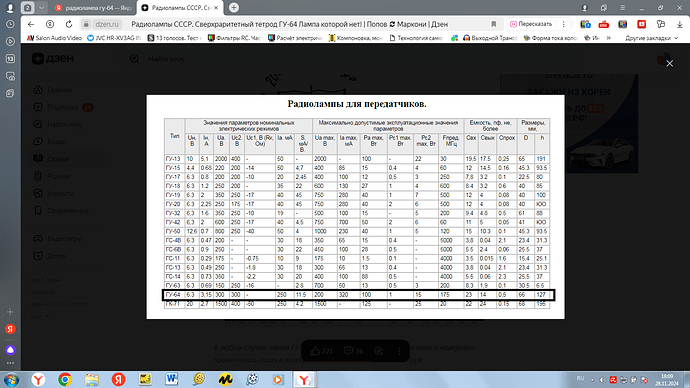The width and height of the screenshot is (690, 388).
Task: Click the ГК-71 row in the table
Action: 357,304
